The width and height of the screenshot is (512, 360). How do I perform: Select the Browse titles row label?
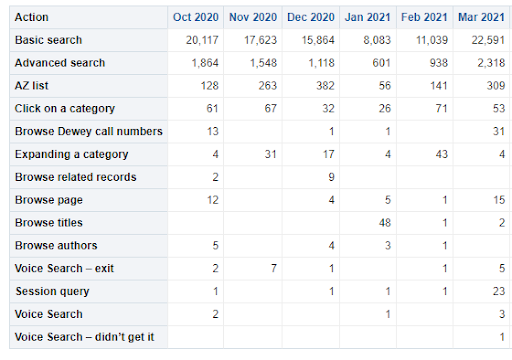[x=49, y=223]
